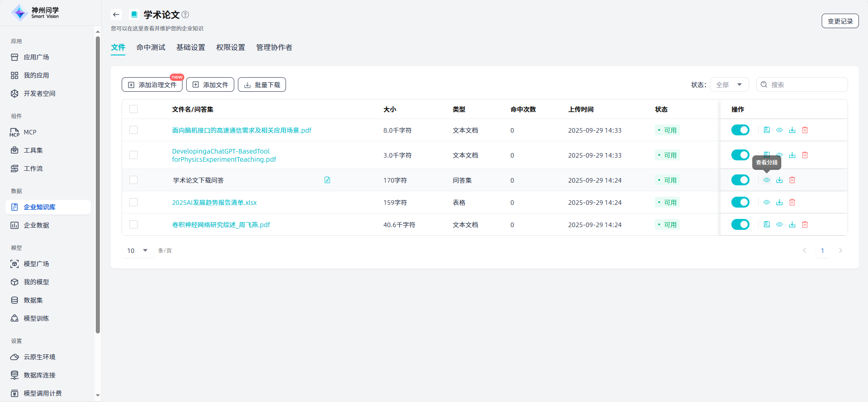This screenshot has height=402, width=868.
Task: Download the 卷积神经网络研究综述 pdf file
Action: coord(792,225)
